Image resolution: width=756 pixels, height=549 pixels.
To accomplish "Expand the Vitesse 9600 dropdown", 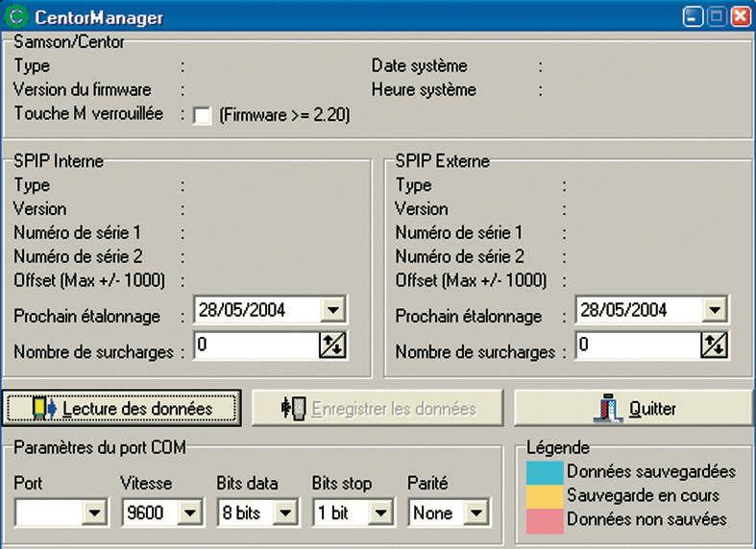I will click(189, 513).
